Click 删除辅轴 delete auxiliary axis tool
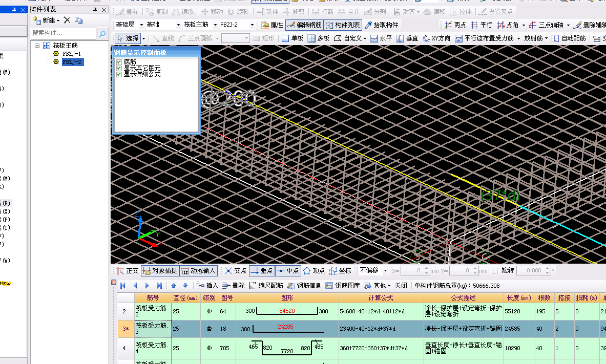 (590, 25)
